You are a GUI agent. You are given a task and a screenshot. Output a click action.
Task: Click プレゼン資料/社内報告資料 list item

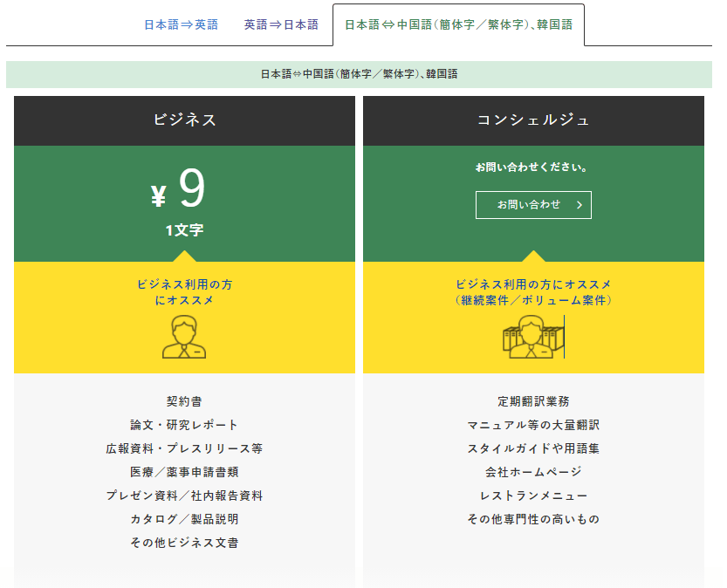click(x=184, y=496)
